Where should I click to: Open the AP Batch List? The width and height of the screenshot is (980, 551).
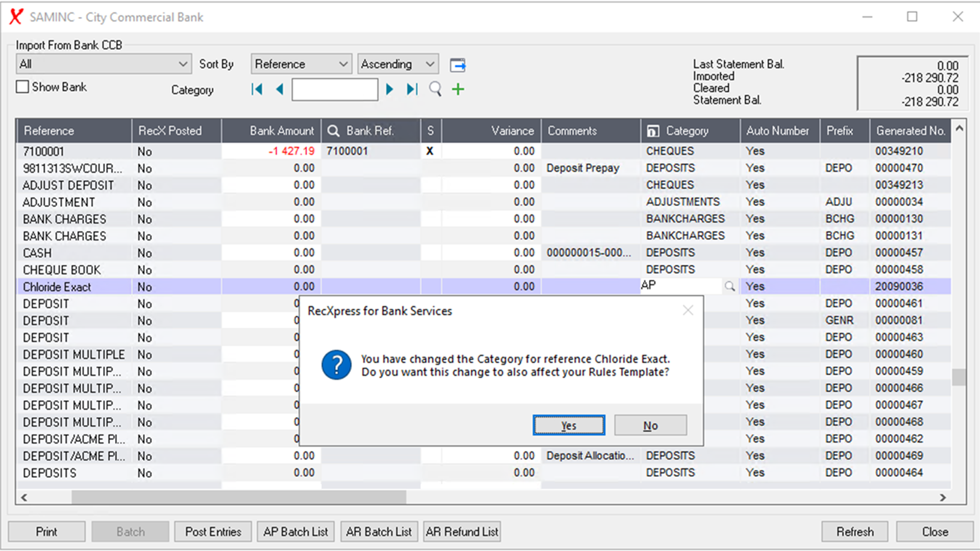point(296,532)
